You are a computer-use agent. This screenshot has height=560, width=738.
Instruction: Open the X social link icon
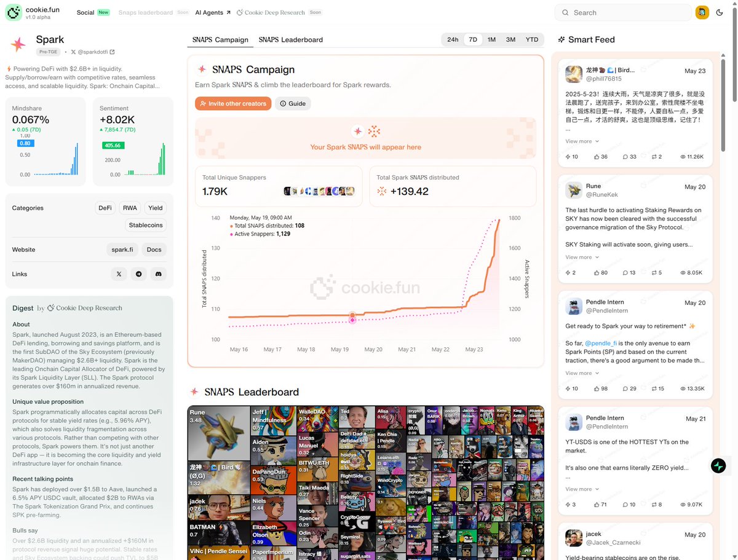coord(119,274)
